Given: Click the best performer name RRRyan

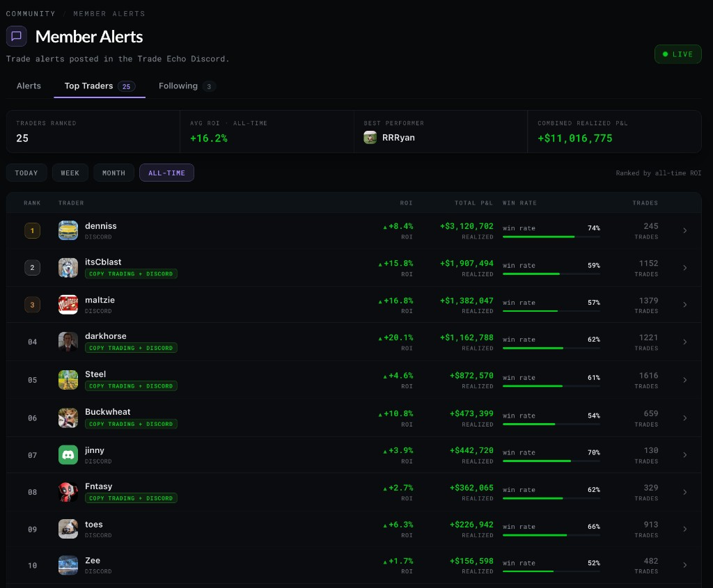Looking at the screenshot, I should 398,138.
